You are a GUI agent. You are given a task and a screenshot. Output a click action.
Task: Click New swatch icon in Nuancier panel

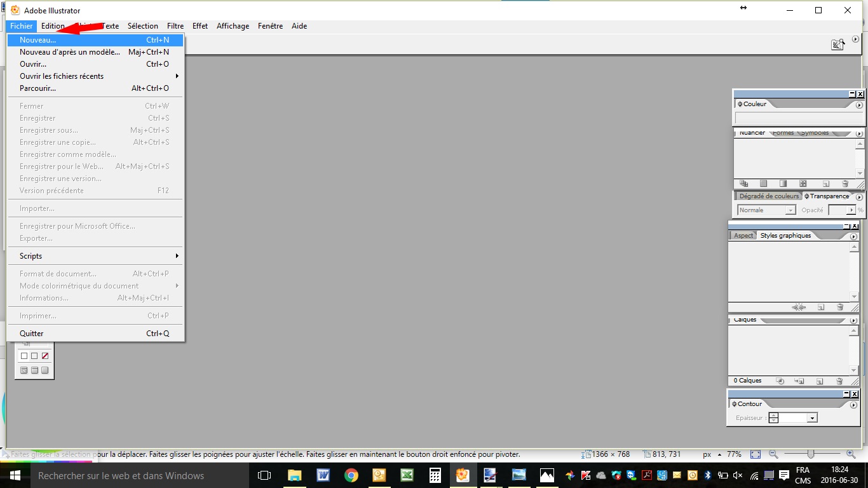pos(826,184)
